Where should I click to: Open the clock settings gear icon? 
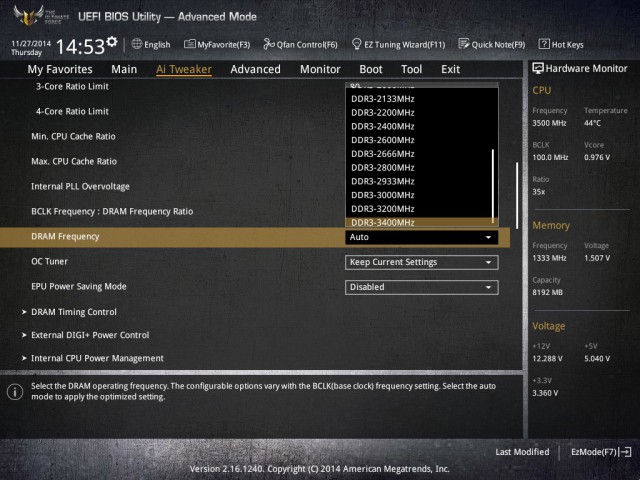[111, 42]
